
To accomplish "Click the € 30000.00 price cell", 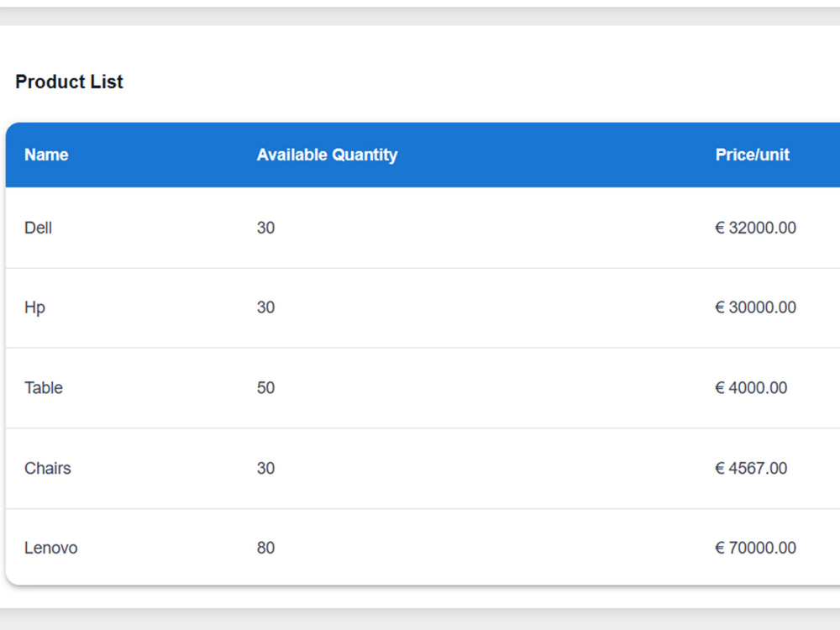I will coord(755,307).
